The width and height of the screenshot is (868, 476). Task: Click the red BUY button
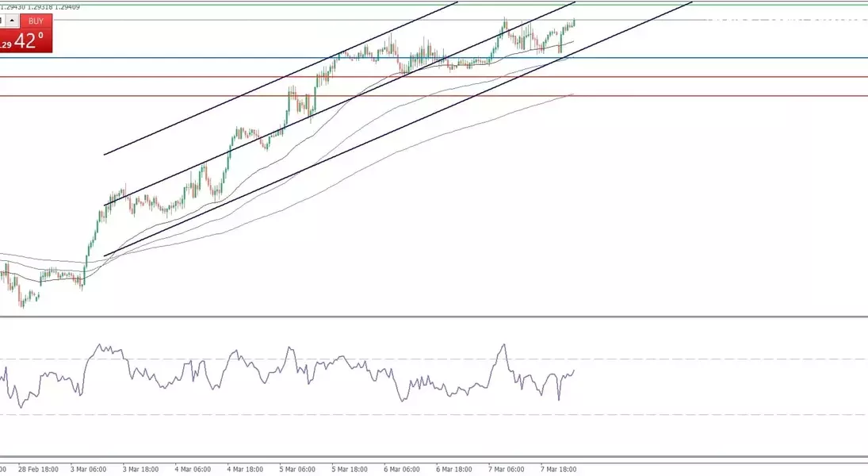pyautogui.click(x=36, y=21)
